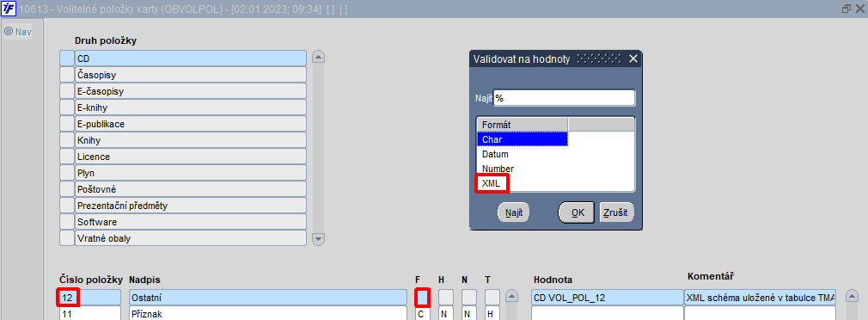Click the F field with C in Příznak row
The image size is (868, 320).
click(x=422, y=314)
